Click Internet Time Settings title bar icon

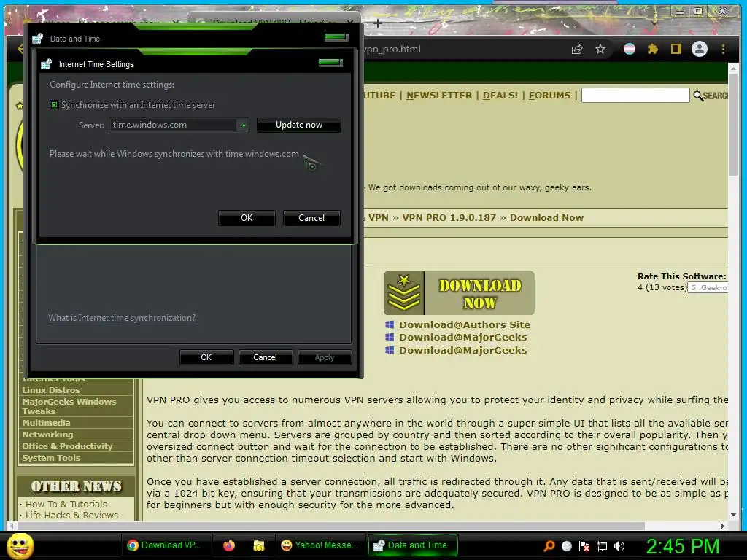pyautogui.click(x=46, y=64)
